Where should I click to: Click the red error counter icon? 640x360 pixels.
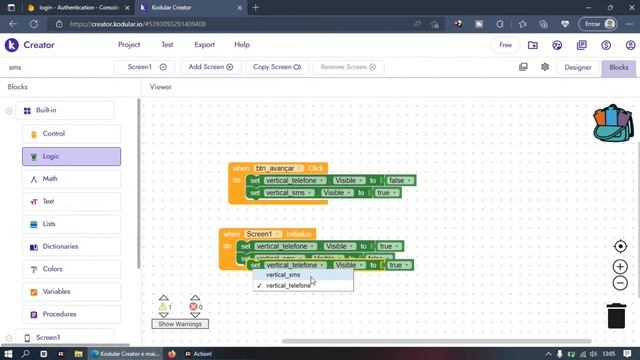[193, 307]
